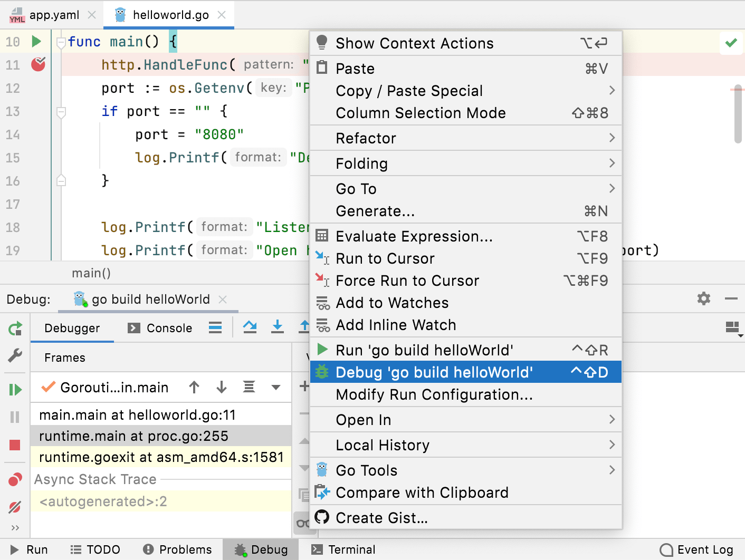This screenshot has width=745, height=560.
Task: Stop the running program with red square icon
Action: (15, 445)
